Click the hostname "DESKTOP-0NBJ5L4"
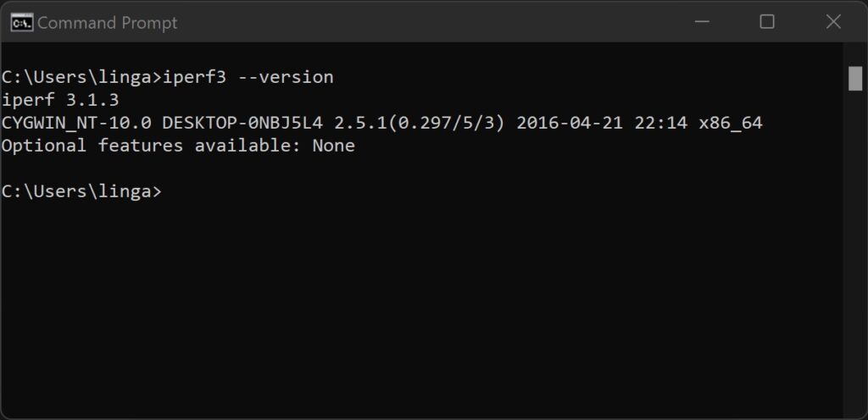This screenshot has width=868, height=420. (242, 123)
